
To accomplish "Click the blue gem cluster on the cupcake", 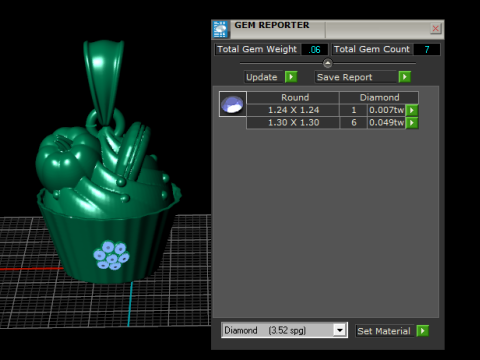I will (111, 255).
